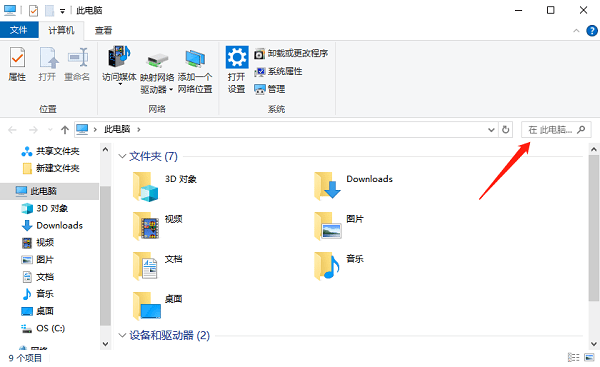Select 共享文件夹 in navigation pane
Image resolution: width=600 pixels, height=367 pixels.
(51, 152)
